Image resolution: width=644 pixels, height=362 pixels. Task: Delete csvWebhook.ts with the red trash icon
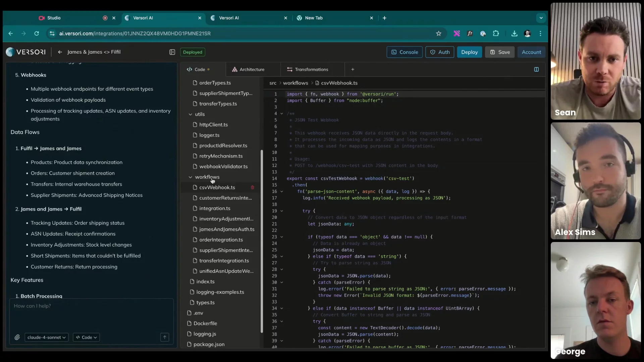(x=253, y=187)
